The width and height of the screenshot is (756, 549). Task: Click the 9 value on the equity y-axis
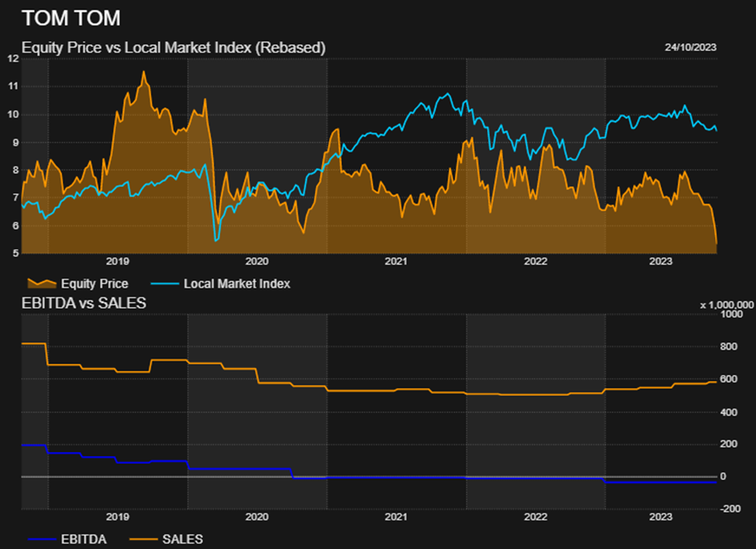(x=16, y=142)
